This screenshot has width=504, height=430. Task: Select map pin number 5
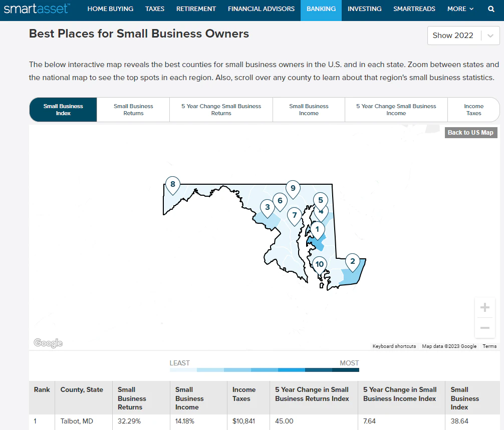coord(321,199)
